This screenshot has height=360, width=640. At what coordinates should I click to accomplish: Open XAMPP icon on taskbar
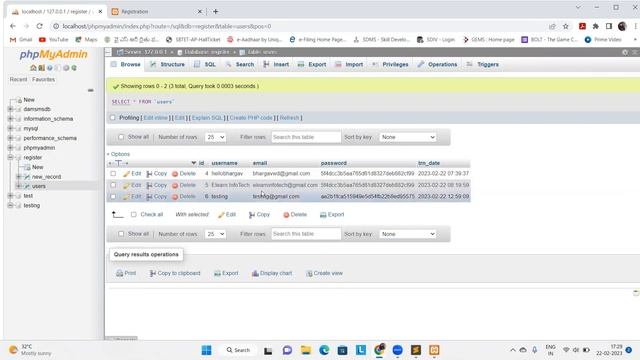pos(434,350)
